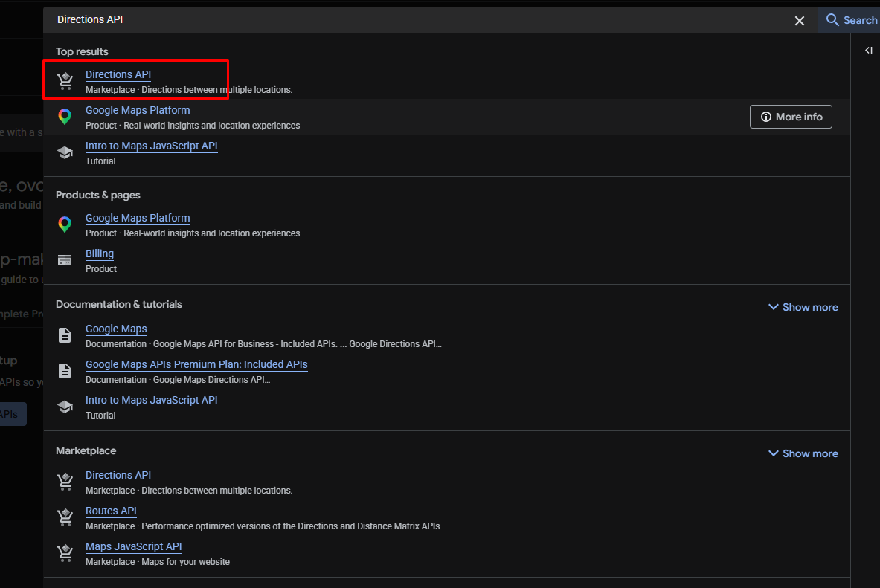Expand Show more in Marketplace section
880x588 pixels.
click(803, 453)
